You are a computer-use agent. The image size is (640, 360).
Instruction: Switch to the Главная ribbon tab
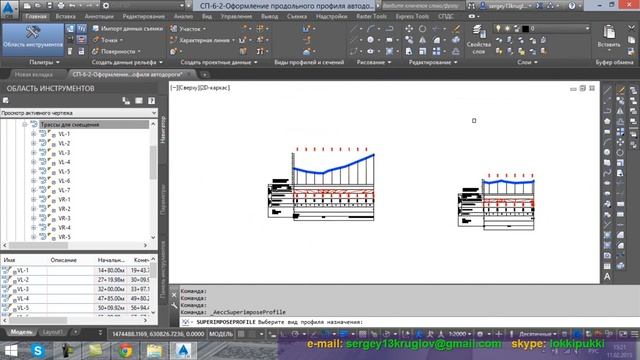point(36,16)
